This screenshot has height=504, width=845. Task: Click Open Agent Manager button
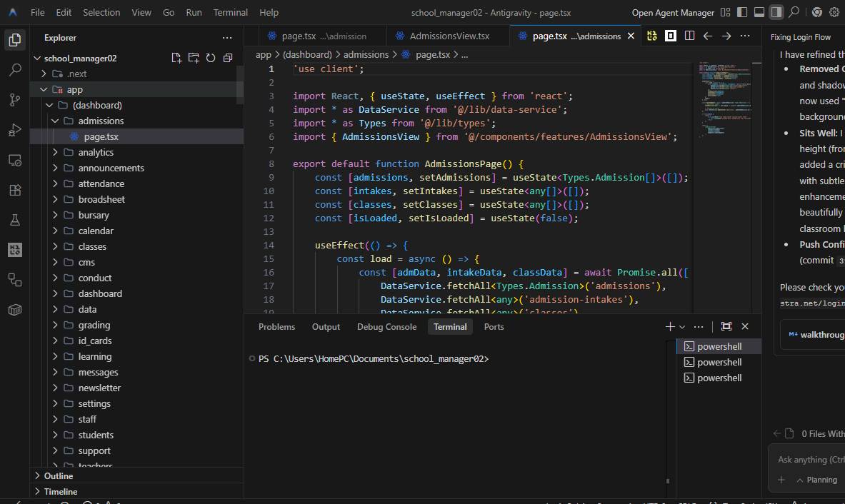673,12
